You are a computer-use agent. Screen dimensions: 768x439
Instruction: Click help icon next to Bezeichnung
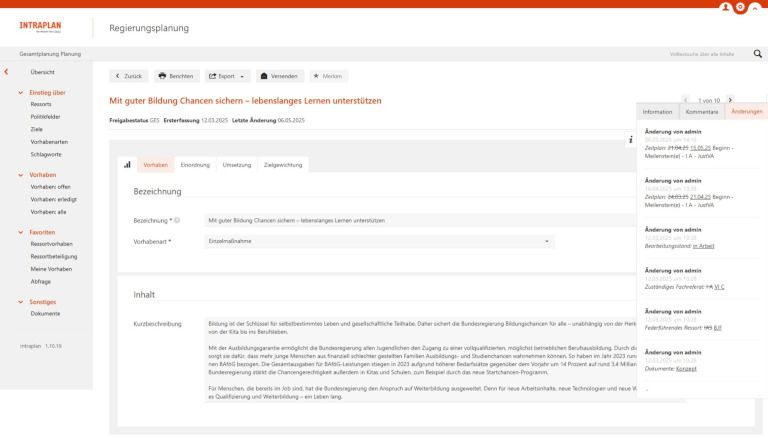(x=177, y=220)
